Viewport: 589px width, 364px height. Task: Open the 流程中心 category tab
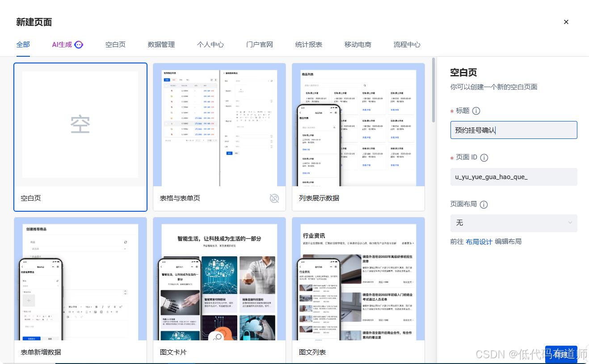(x=407, y=44)
